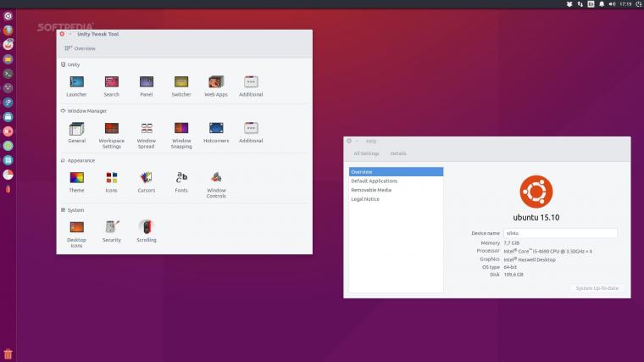Screen dimensions: 644x362
Task: Go to All Settings in Details window
Action: [366, 153]
